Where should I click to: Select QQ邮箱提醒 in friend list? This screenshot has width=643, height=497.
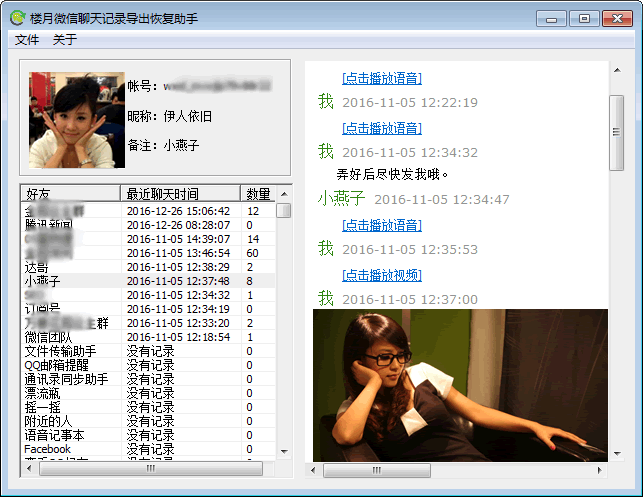(x=57, y=365)
